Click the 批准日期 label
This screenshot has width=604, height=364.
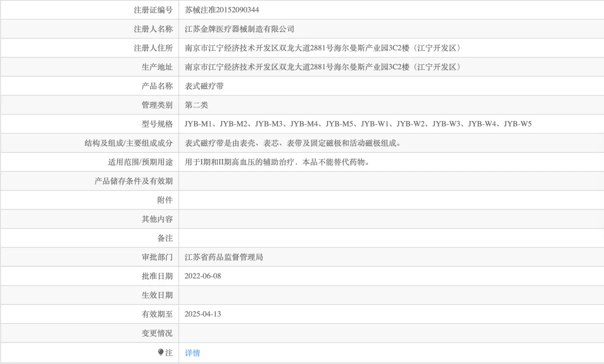(x=157, y=276)
